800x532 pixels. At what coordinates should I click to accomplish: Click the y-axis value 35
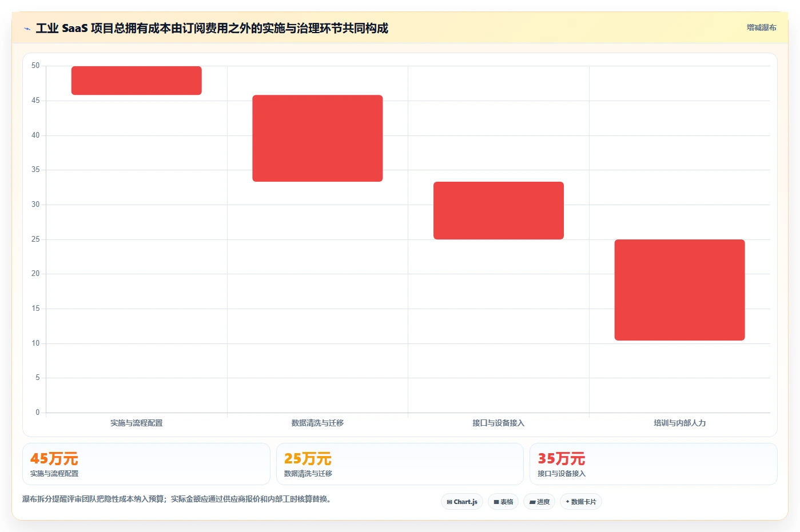(x=35, y=170)
